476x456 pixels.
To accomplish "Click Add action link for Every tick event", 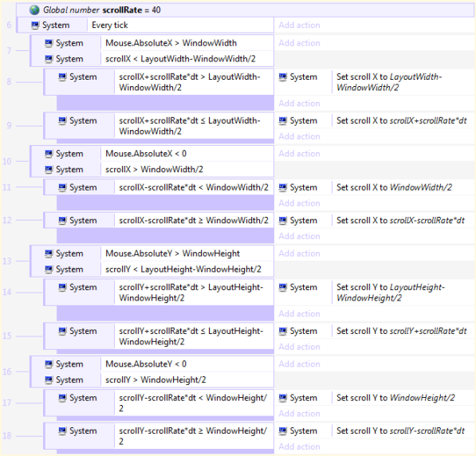I will pos(299,25).
